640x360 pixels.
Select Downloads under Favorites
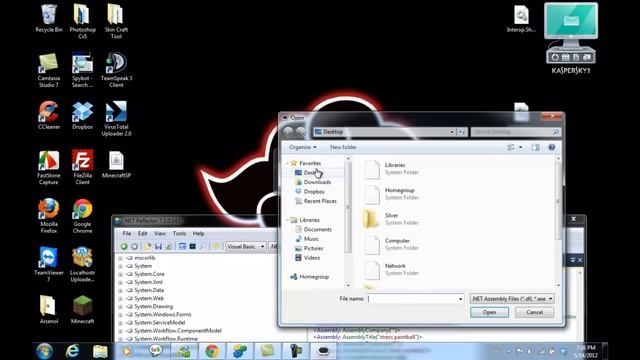(x=313, y=182)
